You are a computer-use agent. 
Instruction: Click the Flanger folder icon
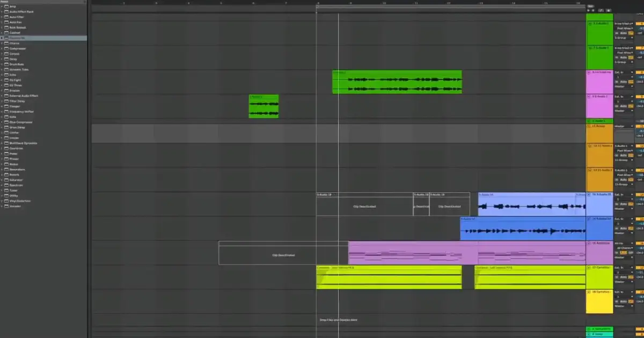6,106
